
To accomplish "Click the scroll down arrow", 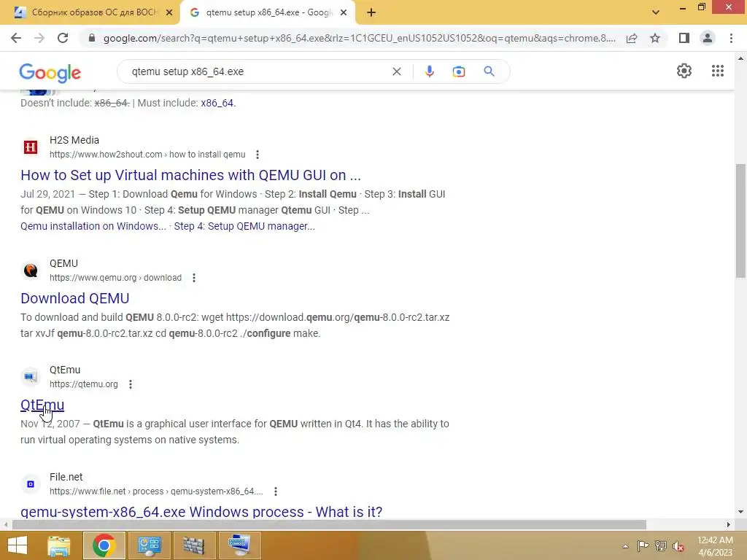I will click(x=740, y=513).
